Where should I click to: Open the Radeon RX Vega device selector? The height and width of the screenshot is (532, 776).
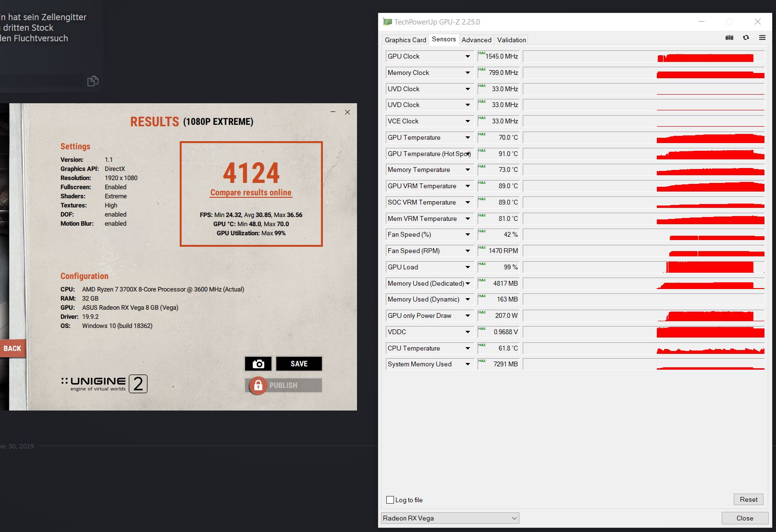pyautogui.click(x=450, y=518)
